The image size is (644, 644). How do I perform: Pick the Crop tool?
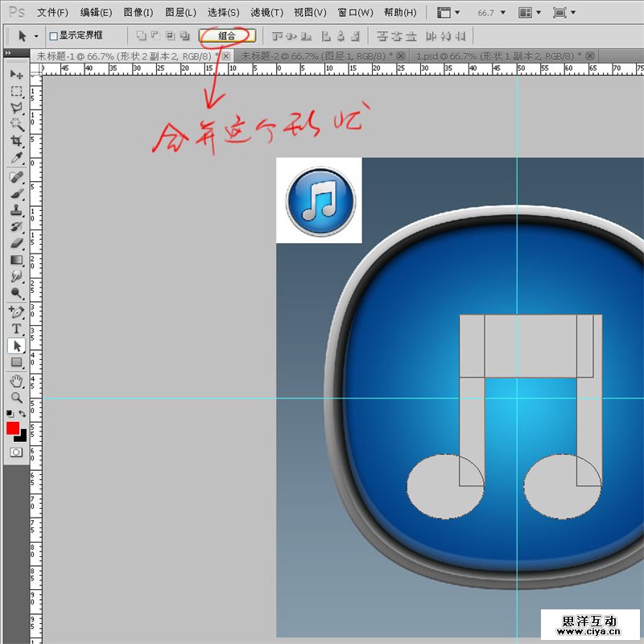[16, 141]
